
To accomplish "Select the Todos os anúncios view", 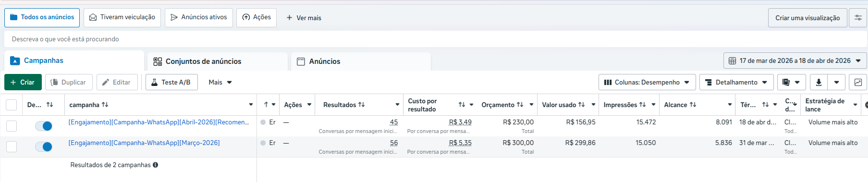I will click(42, 17).
